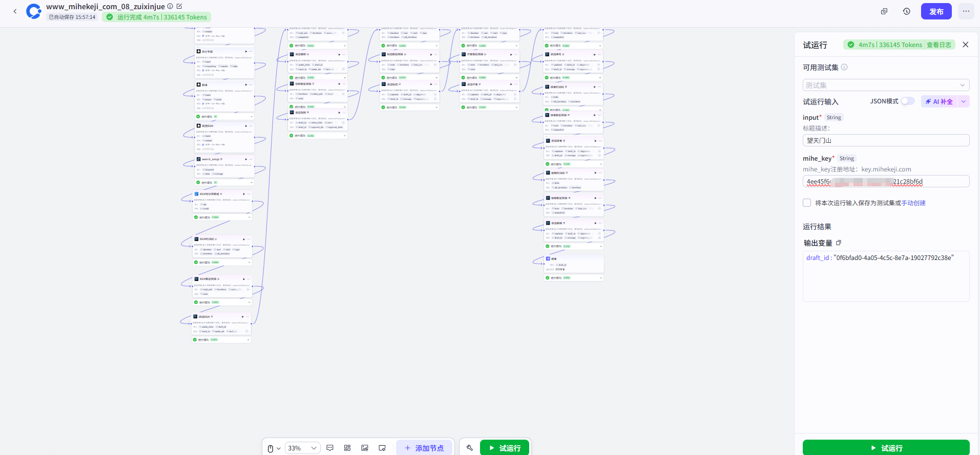Check the save run input as test set checkbox
980x455 pixels.
(807, 203)
